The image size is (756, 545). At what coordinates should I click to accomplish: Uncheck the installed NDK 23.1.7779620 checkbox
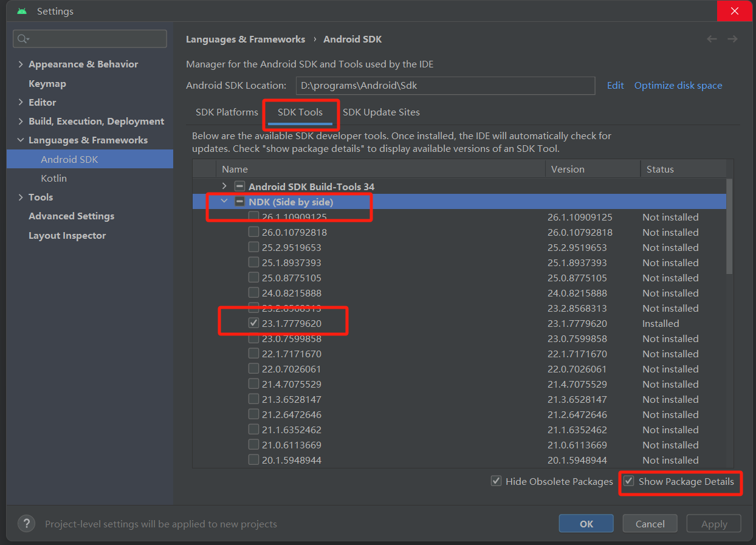pos(253,323)
